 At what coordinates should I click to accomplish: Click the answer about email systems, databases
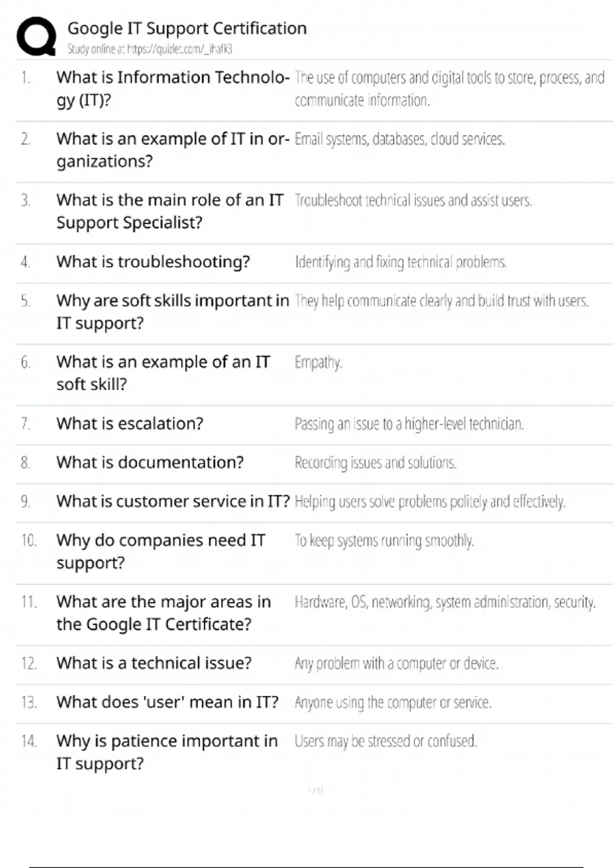[399, 139]
